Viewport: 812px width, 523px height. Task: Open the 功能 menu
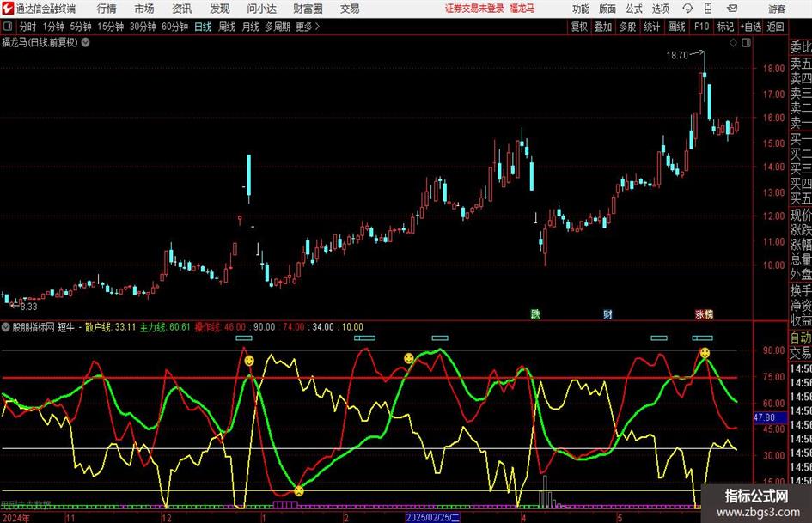[581, 9]
